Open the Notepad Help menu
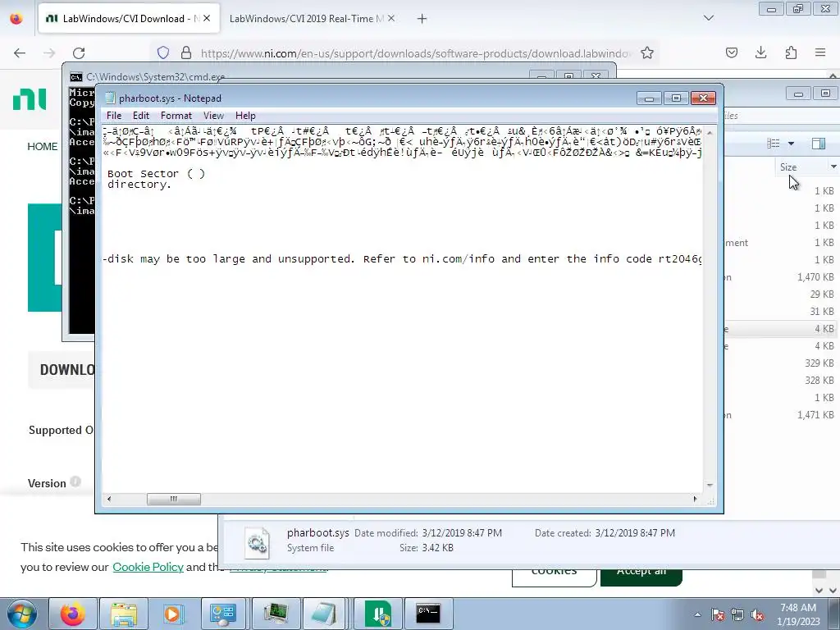This screenshot has height=630, width=840. (x=245, y=116)
